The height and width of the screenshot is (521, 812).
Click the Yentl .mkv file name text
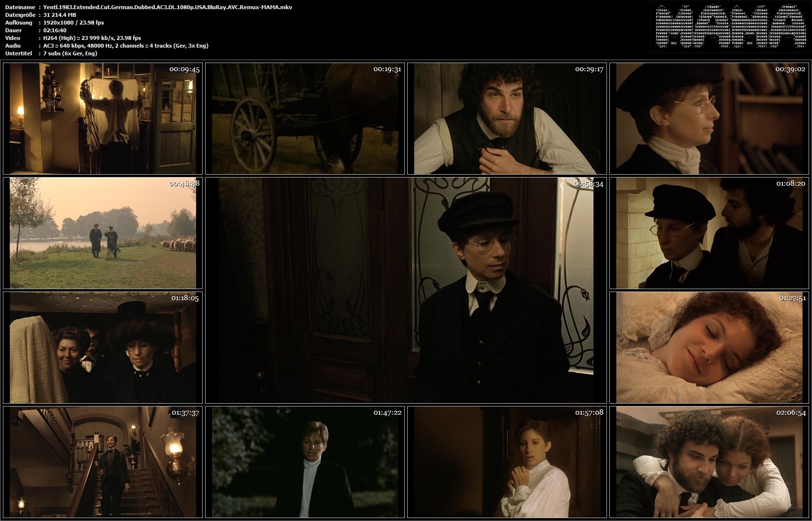point(168,7)
